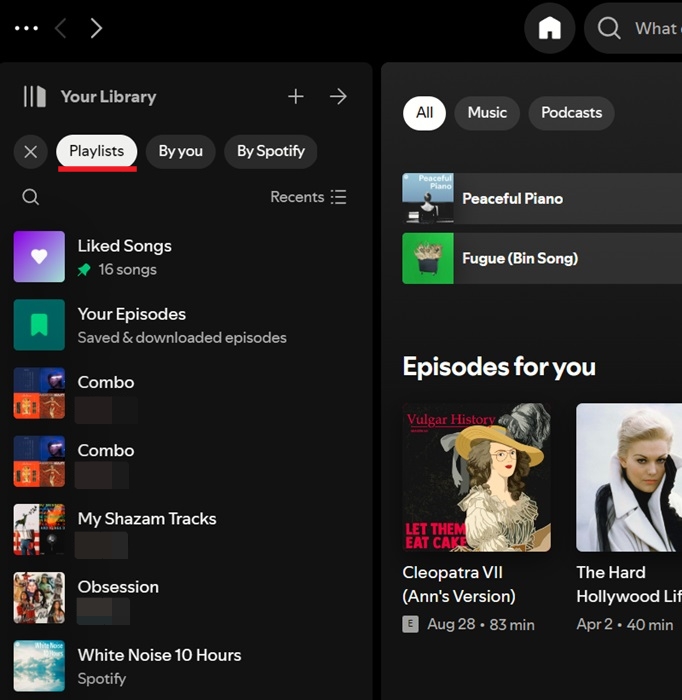
Task: Switch to the Music filter
Action: [487, 113]
